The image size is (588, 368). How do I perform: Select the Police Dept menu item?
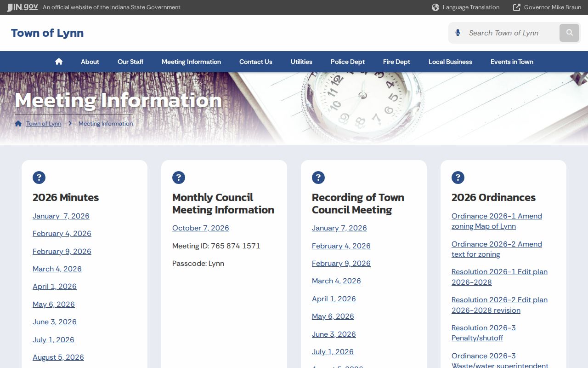click(x=348, y=62)
